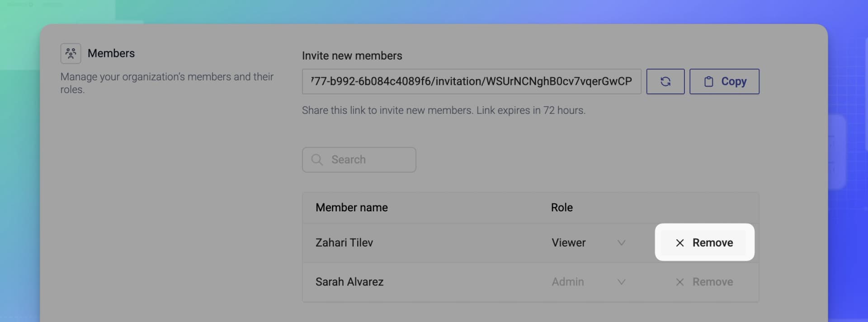Expand the Admin role dropdown for Sarah Alvarez
Viewport: 868px width, 322px height.
(x=622, y=282)
